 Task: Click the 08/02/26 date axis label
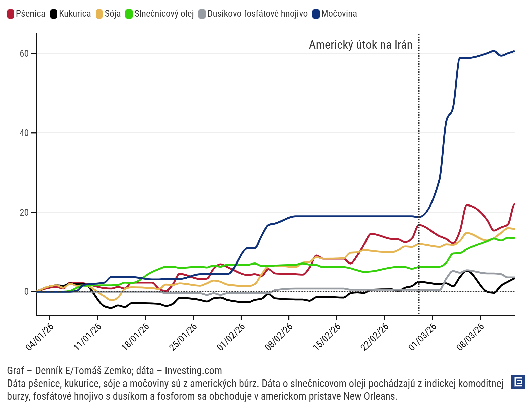(279, 337)
